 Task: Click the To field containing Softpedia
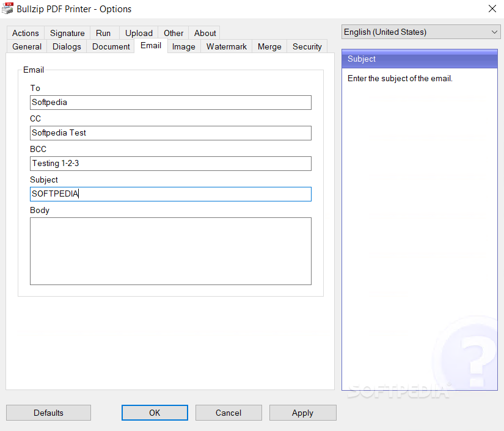[170, 103]
